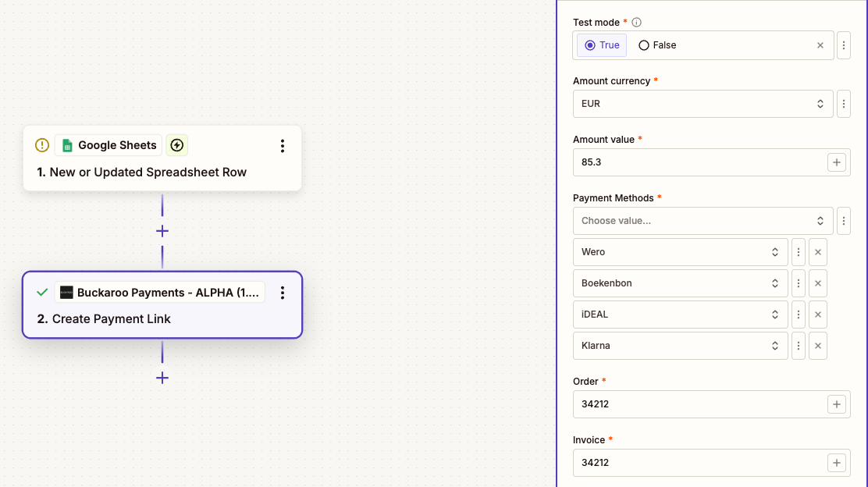868x487 pixels.
Task: Open the Payment Methods Choose value dropdown
Action: click(703, 221)
